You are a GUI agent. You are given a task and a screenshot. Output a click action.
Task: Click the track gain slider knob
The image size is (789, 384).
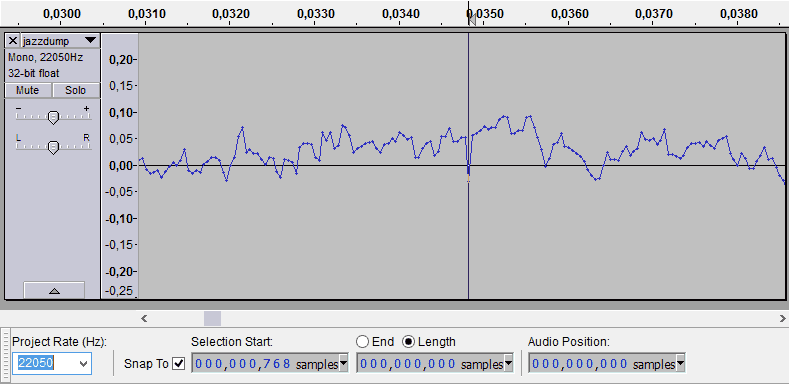[53, 117]
